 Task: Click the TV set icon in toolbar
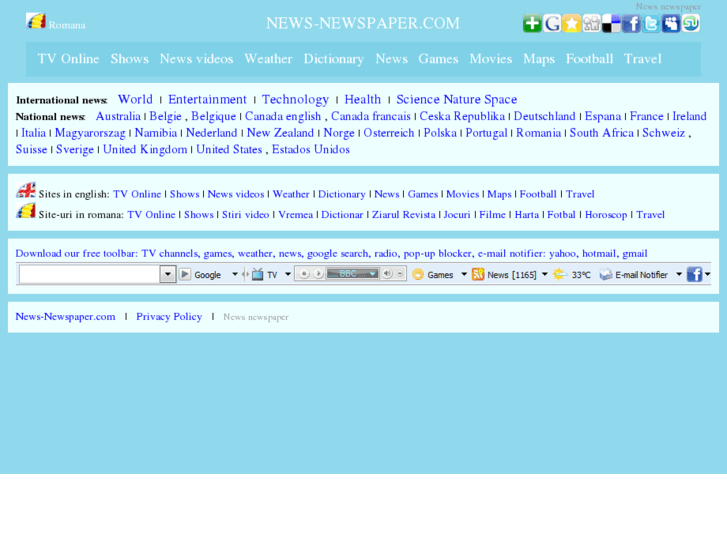[258, 274]
